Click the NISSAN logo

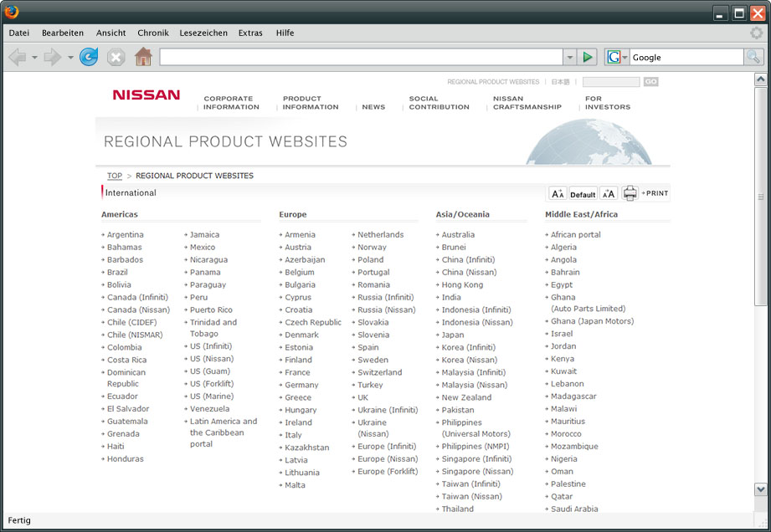[x=146, y=95]
